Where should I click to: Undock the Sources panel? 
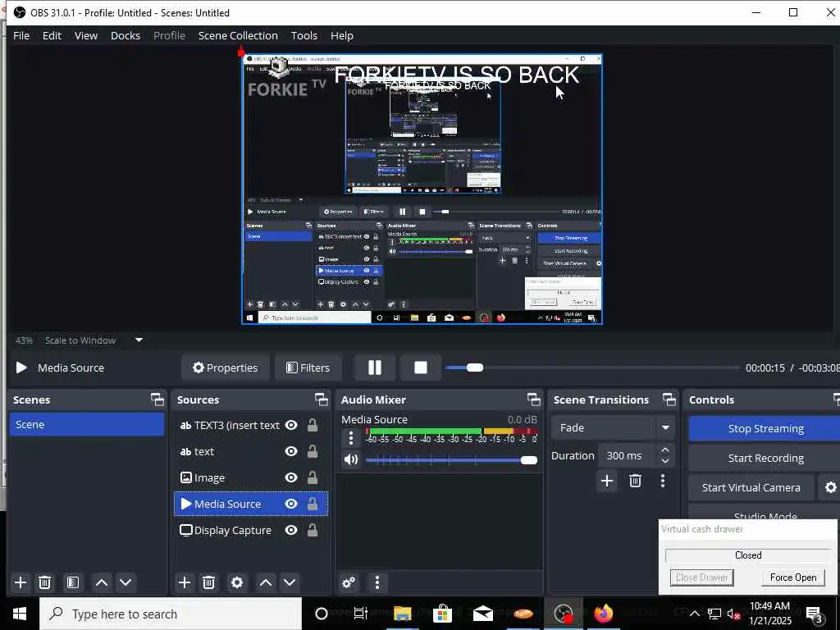click(321, 399)
